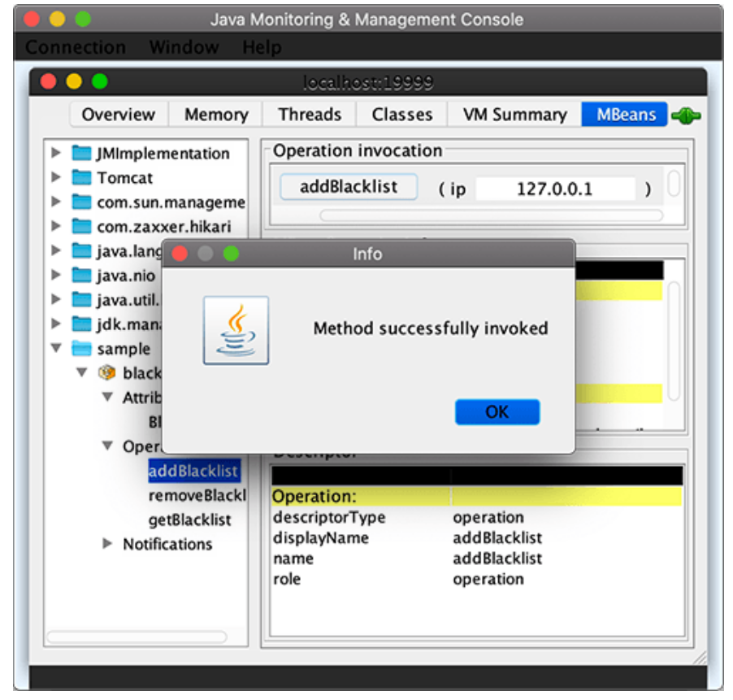The width and height of the screenshot is (733, 700).
Task: Click the tree panel horizontal scrollbar
Action: 137,637
